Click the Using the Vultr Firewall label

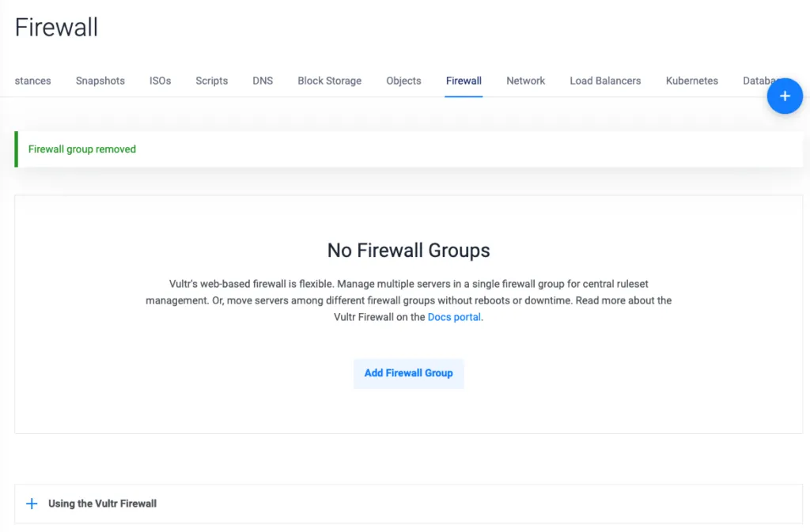102,504
